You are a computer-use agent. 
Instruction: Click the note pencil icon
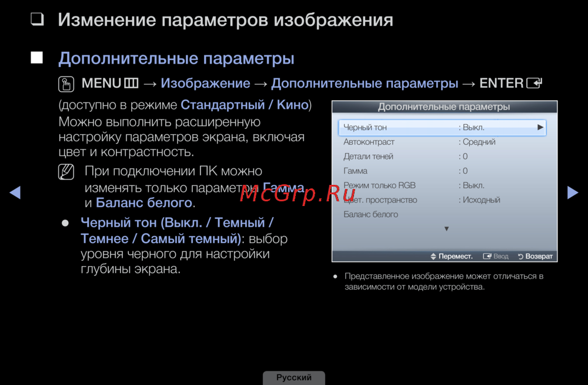point(67,172)
